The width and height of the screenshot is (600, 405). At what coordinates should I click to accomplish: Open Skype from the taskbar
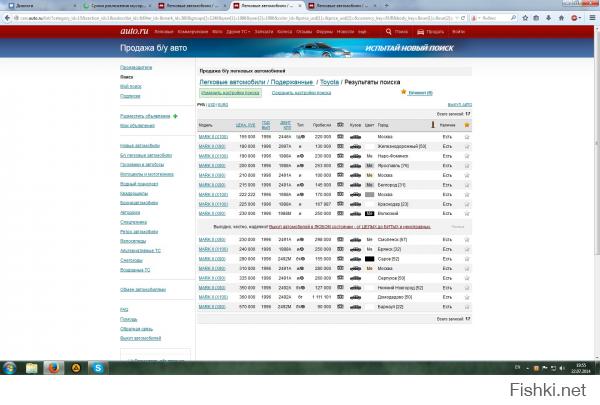98,368
